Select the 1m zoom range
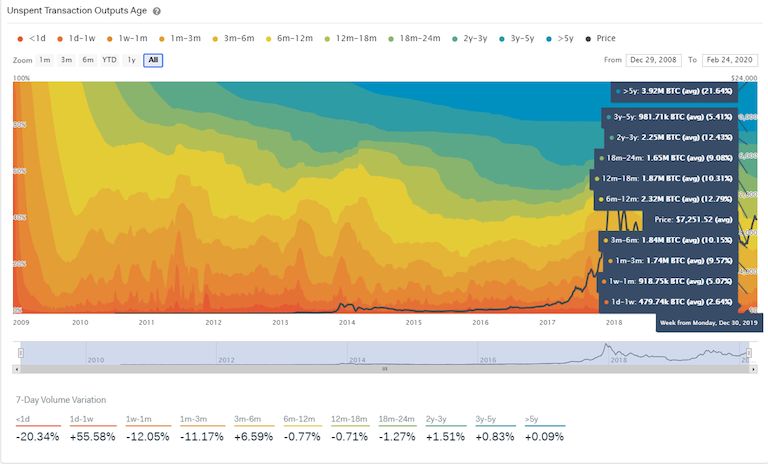The width and height of the screenshot is (768, 464). [45, 60]
